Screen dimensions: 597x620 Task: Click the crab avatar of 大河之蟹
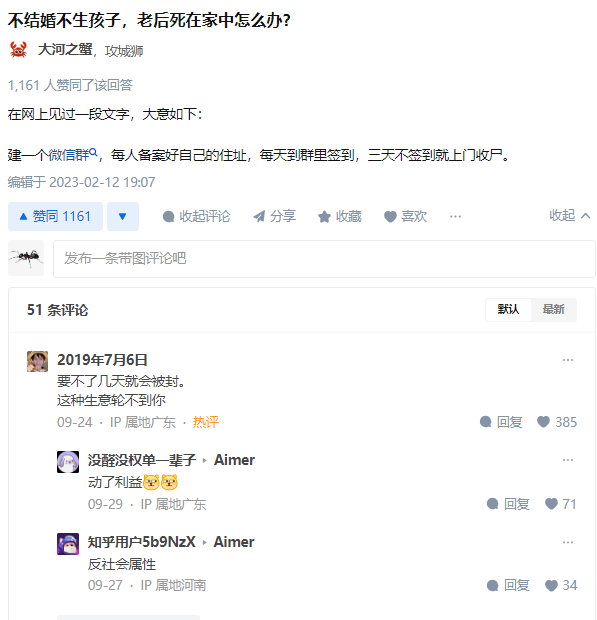click(x=18, y=50)
